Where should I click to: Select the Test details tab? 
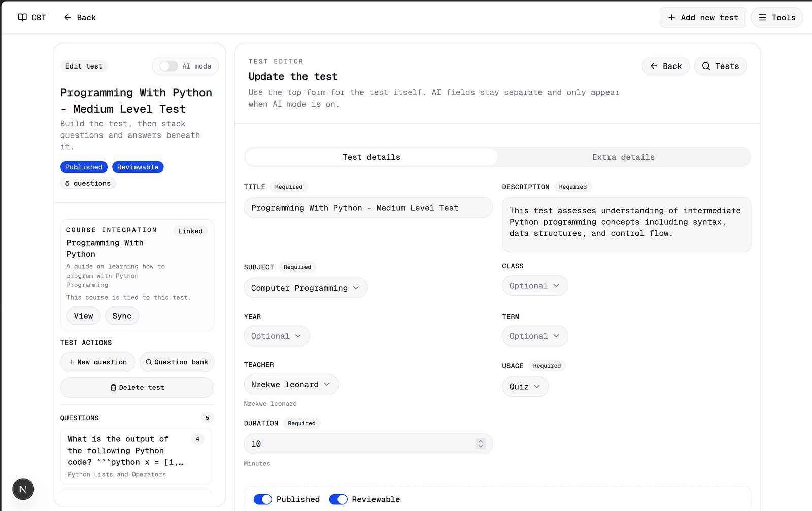pyautogui.click(x=371, y=157)
